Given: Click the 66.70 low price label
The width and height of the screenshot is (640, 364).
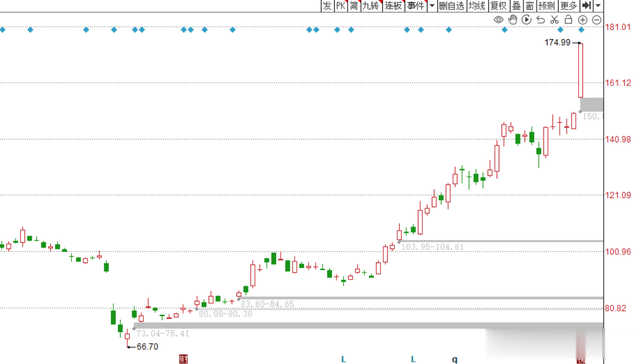Looking at the screenshot, I should coord(147,347).
